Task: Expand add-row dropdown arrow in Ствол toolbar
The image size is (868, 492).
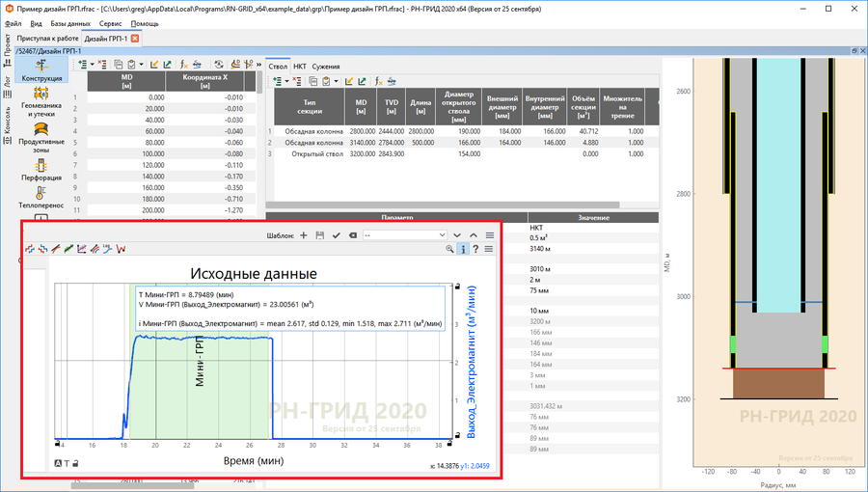Action: click(x=286, y=81)
